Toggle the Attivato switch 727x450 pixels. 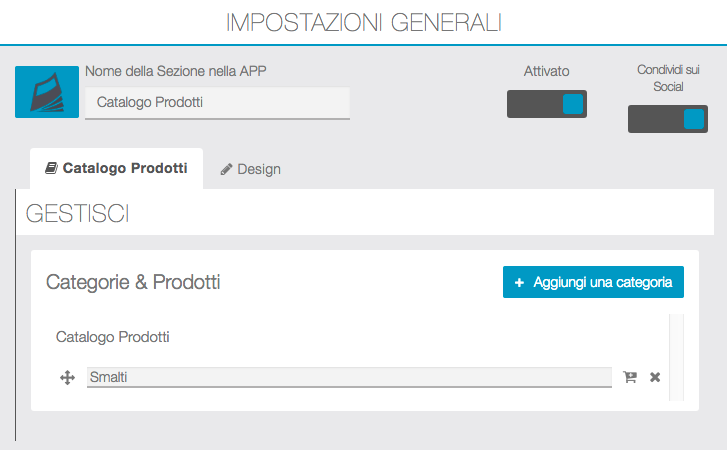coord(546,104)
